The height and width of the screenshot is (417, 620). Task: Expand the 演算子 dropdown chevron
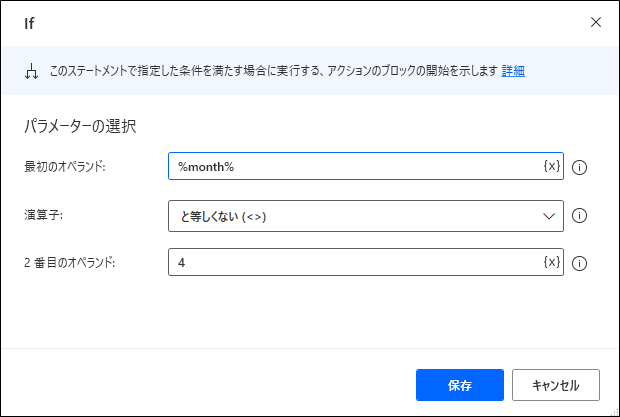548,215
